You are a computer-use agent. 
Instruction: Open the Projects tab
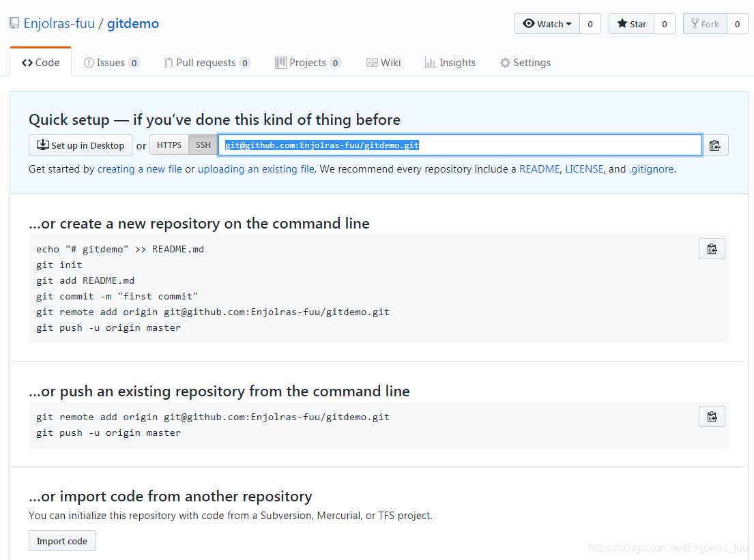click(x=308, y=63)
